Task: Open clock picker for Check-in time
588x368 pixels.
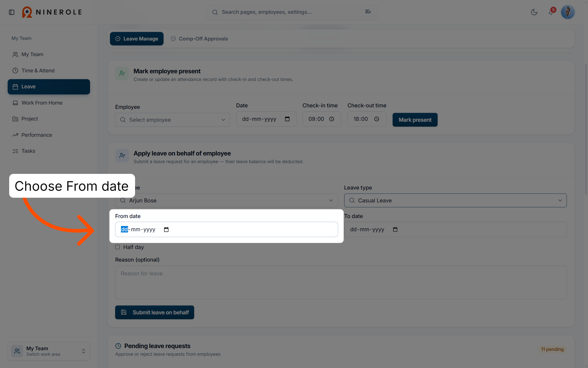Action: tap(332, 119)
